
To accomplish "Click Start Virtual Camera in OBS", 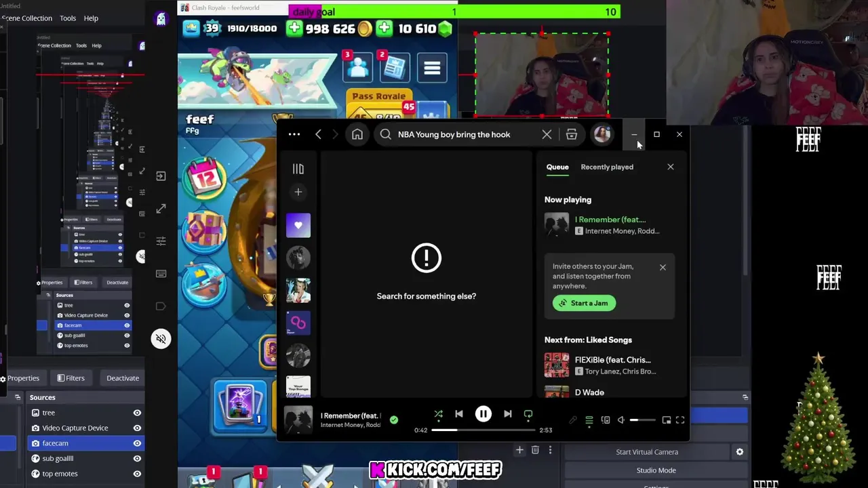I will pyautogui.click(x=647, y=452).
